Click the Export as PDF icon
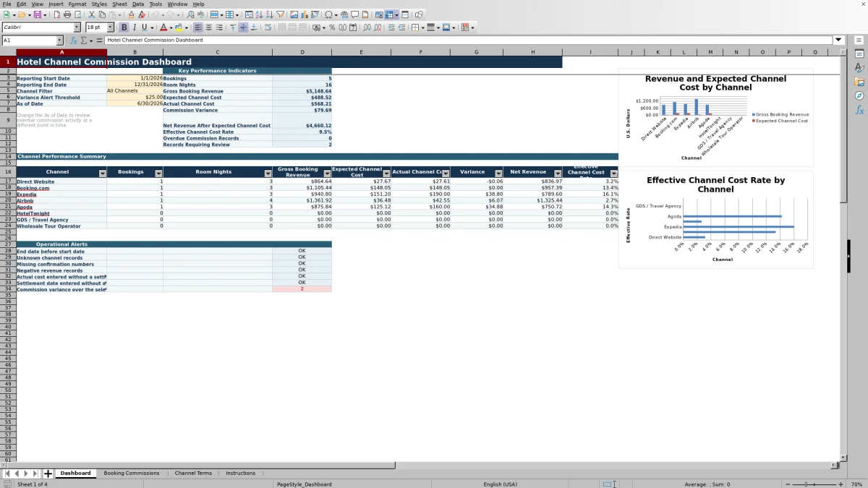868x488 pixels. tap(56, 14)
